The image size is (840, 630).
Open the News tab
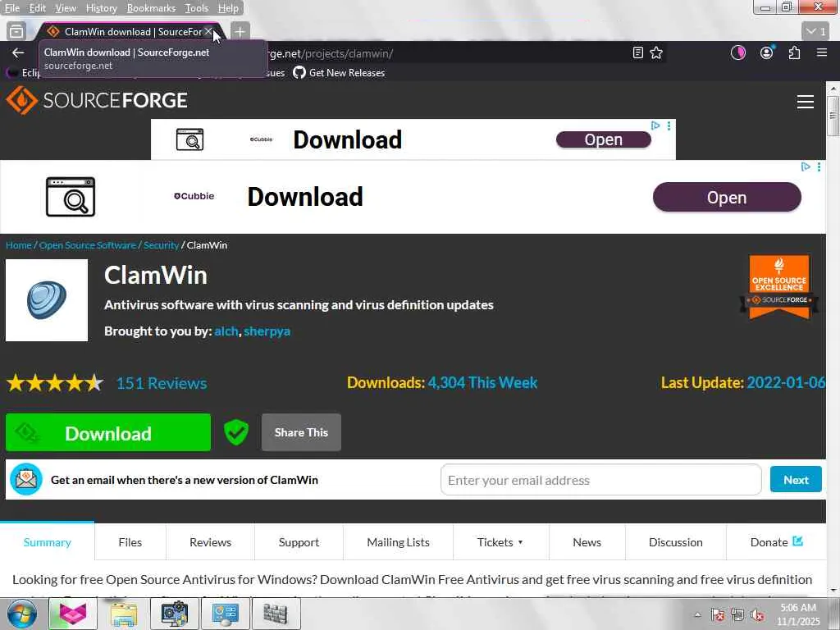click(587, 542)
